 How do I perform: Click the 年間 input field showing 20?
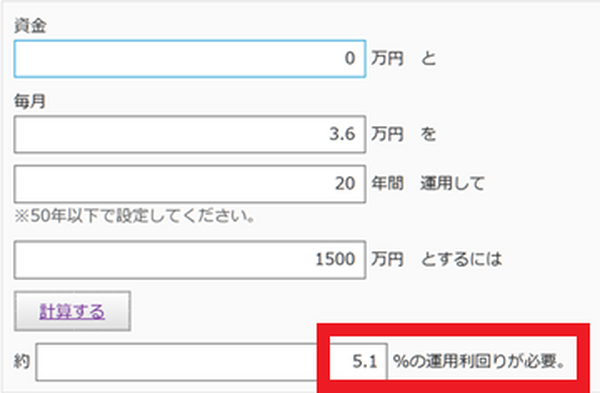190,184
